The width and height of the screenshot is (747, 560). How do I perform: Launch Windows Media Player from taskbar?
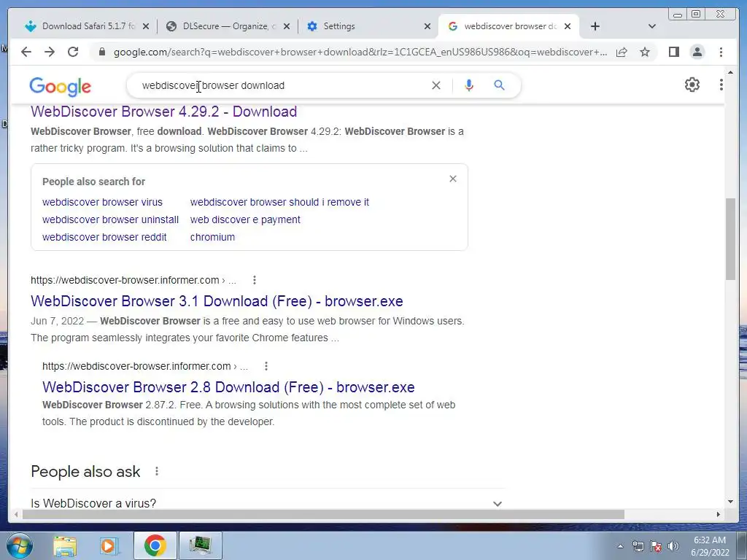[x=109, y=545]
